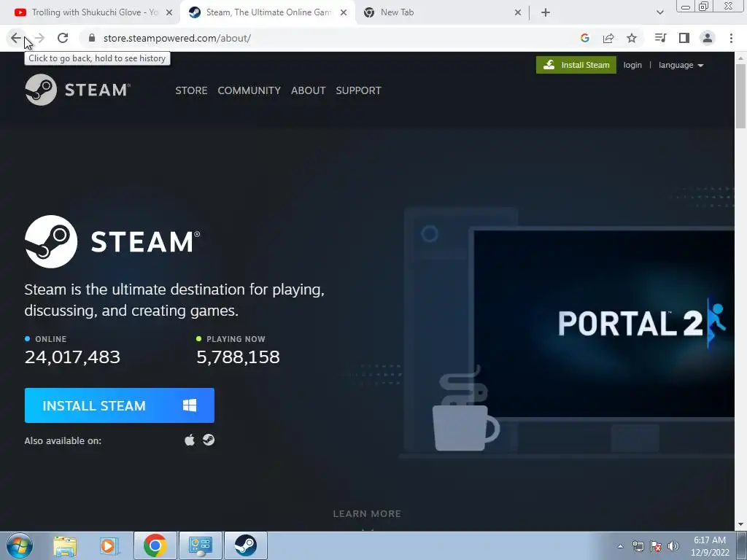Open the media control queue icon

pos(660,38)
